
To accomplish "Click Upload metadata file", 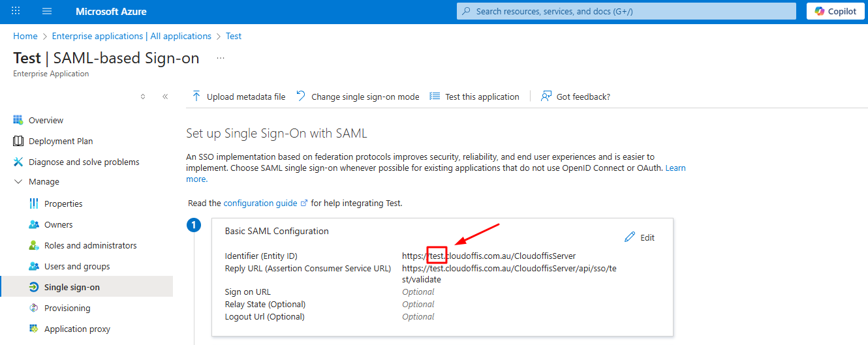I will (239, 97).
